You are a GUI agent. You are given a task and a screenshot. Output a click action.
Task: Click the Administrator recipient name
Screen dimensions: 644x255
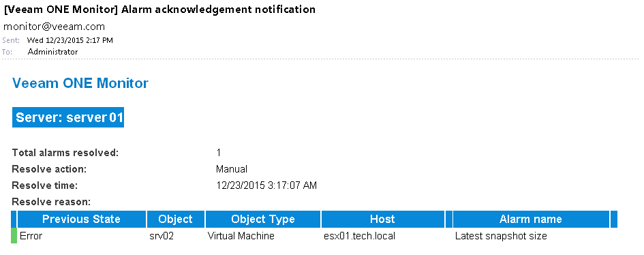[52, 52]
